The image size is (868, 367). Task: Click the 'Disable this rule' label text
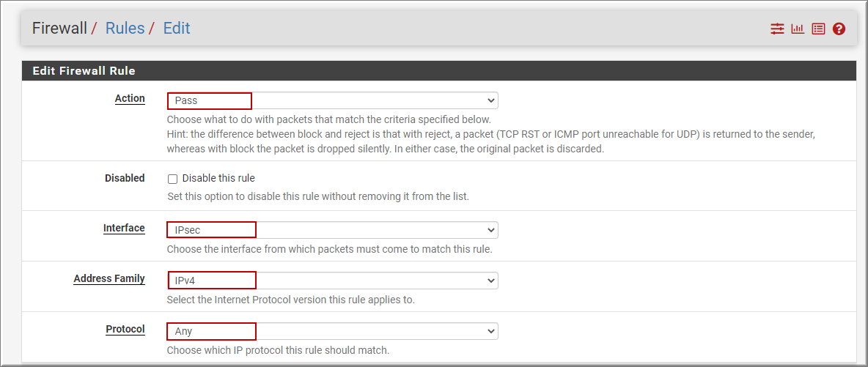pos(218,178)
